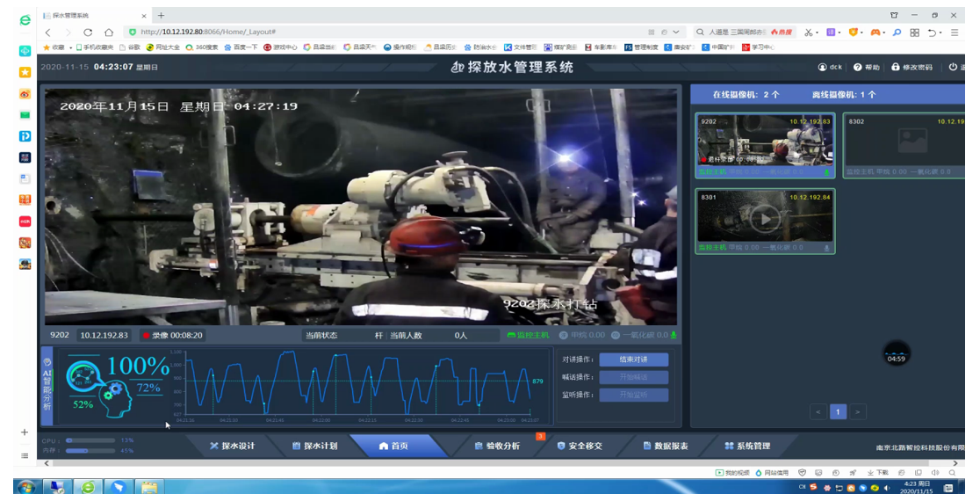This screenshot has height=494, width=980.
Task: Click the browser refresh icon
Action: click(x=88, y=32)
